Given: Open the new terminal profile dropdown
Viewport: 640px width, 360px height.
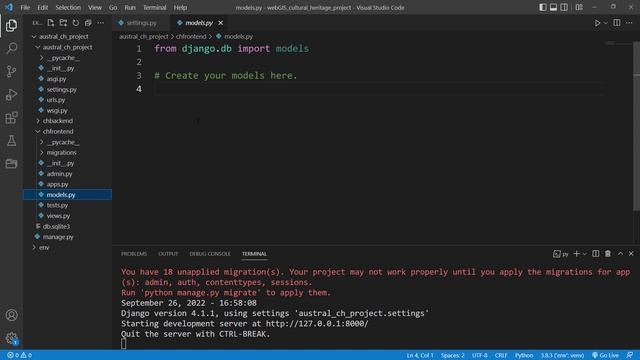Looking at the screenshot, I should (584, 254).
